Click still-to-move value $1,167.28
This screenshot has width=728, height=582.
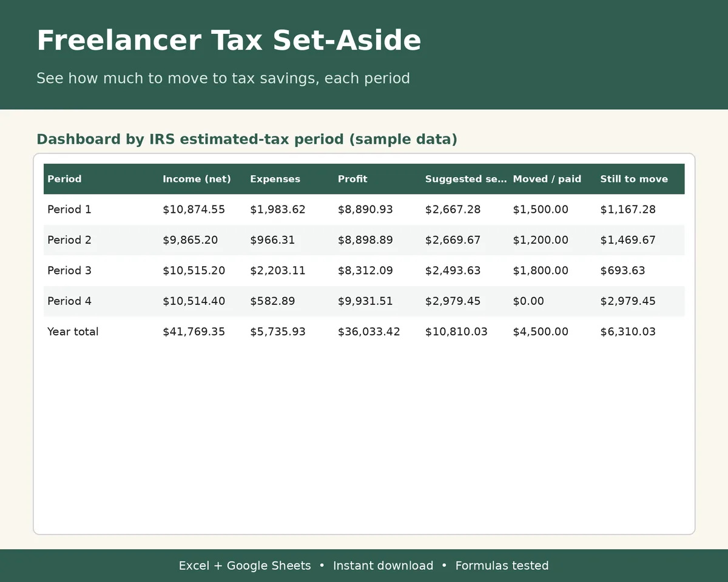tap(628, 209)
